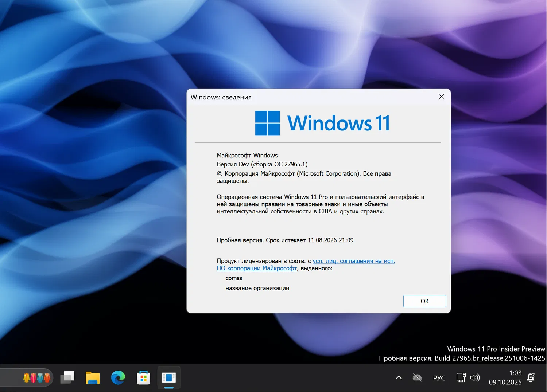Click the network icon in the system tray
Viewport: 547px width, 392px height.
461,378
